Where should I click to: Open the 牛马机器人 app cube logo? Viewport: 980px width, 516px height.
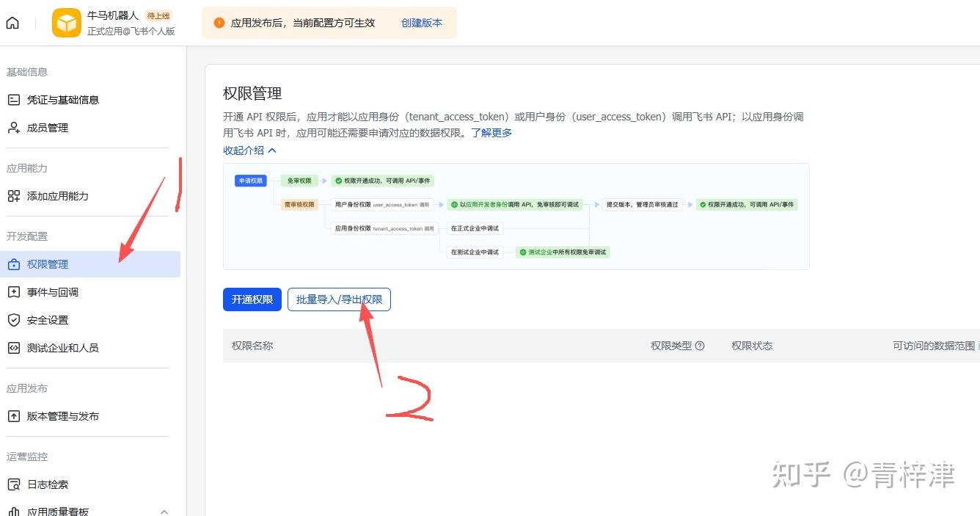[67, 23]
